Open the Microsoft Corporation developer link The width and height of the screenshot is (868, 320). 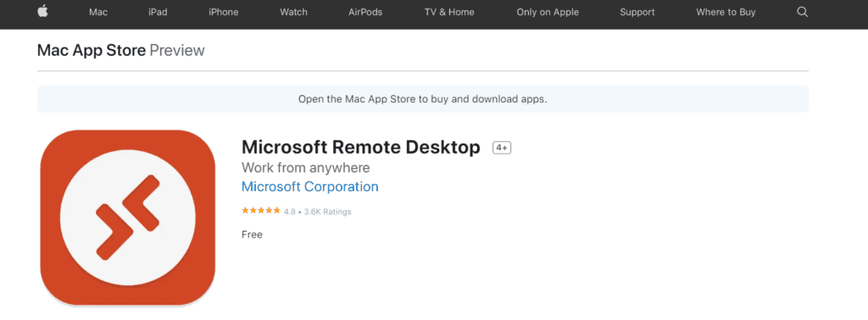[310, 187]
